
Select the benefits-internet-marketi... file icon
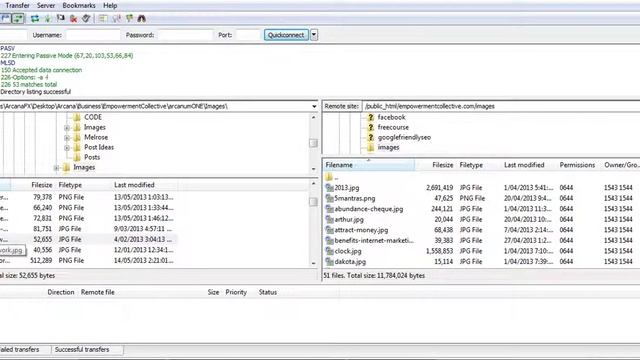tap(329, 241)
